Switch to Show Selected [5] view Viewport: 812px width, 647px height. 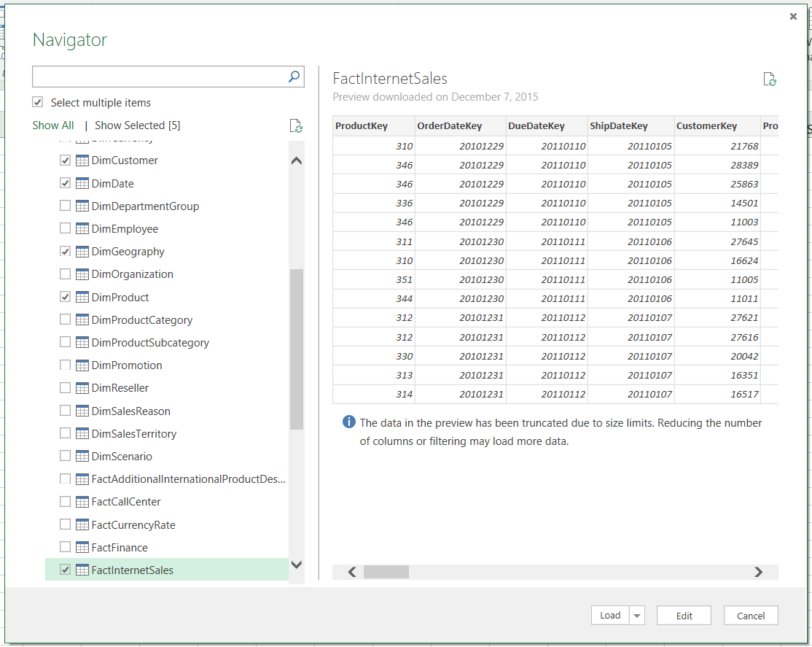pyautogui.click(x=137, y=125)
